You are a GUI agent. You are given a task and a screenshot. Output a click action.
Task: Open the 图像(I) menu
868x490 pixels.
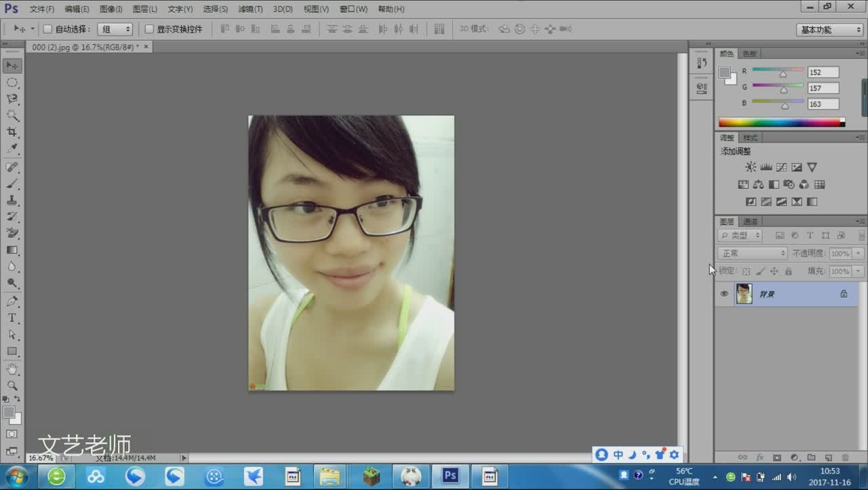click(111, 10)
